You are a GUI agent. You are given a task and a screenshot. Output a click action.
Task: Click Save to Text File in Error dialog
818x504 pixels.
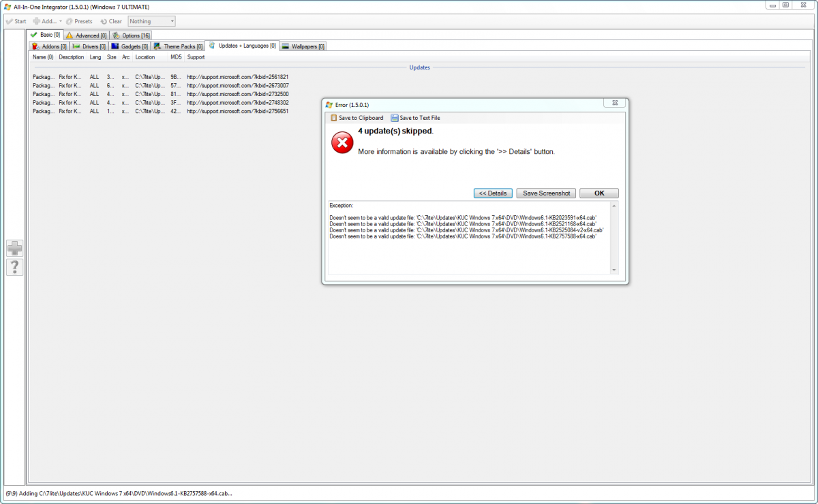(415, 118)
